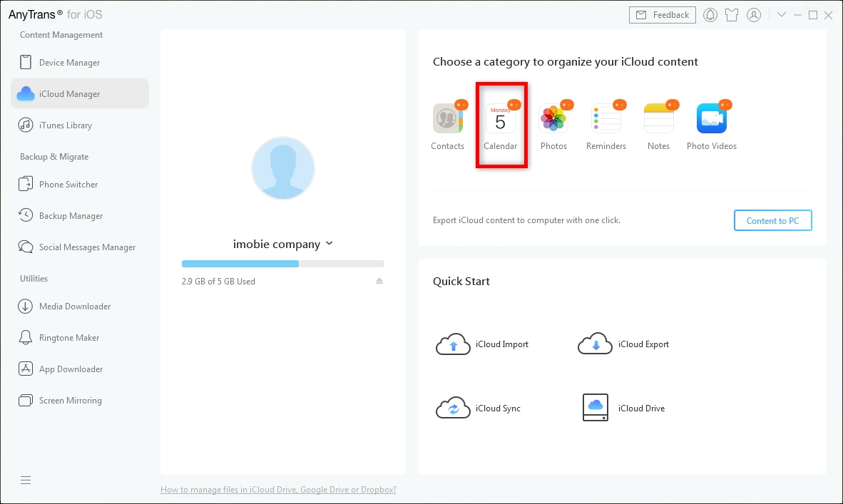Click the 'Utilities' section label
The height and width of the screenshot is (504, 843).
point(34,278)
